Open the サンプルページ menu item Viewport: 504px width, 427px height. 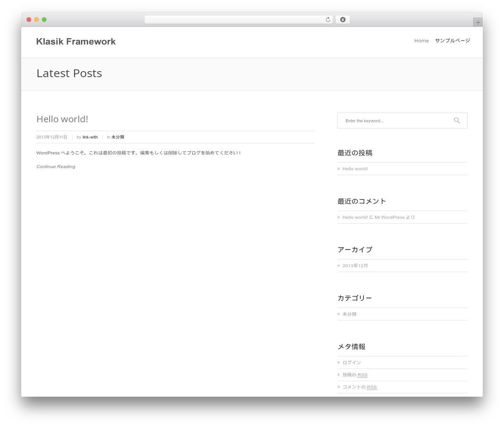[452, 41]
